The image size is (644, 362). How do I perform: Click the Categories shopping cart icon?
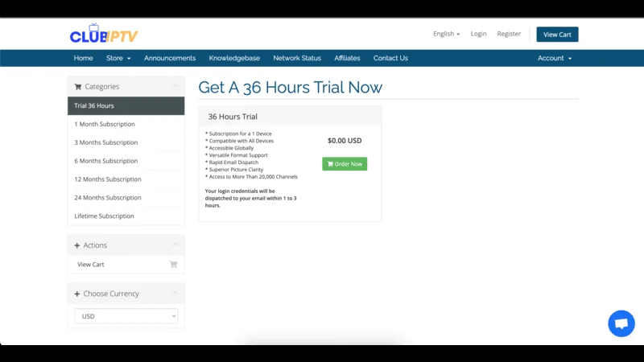click(x=78, y=87)
